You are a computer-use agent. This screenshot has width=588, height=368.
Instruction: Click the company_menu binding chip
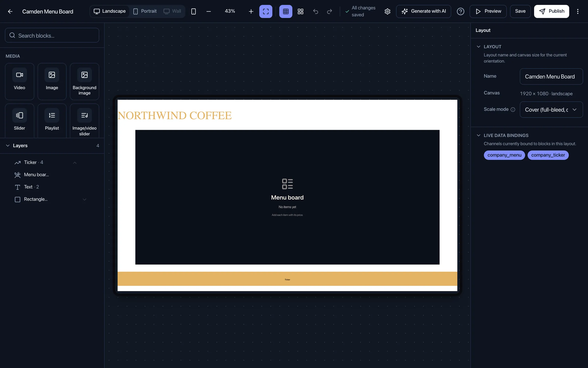(x=504, y=155)
